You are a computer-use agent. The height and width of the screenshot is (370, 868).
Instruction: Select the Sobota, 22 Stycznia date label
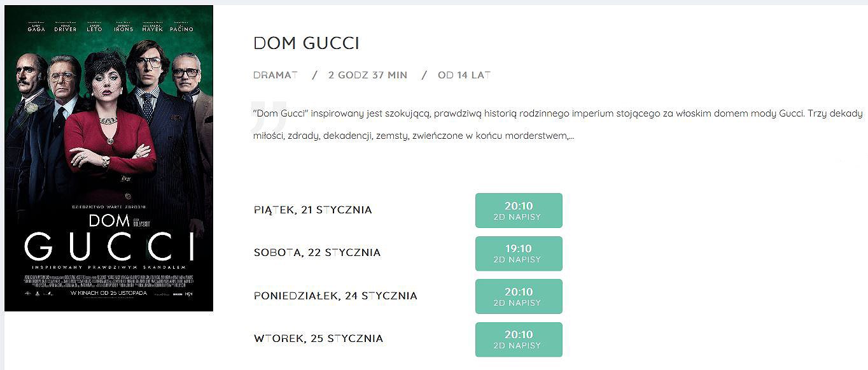[x=317, y=253]
